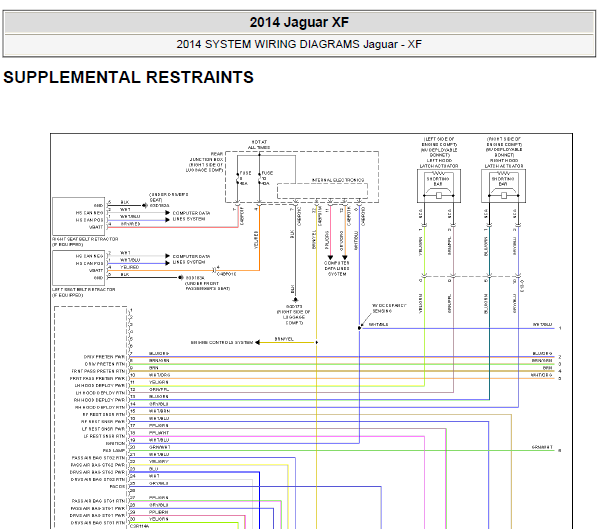Click the "WHT/BRN" wire label at pin 15
The image size is (615, 529).
(160, 411)
